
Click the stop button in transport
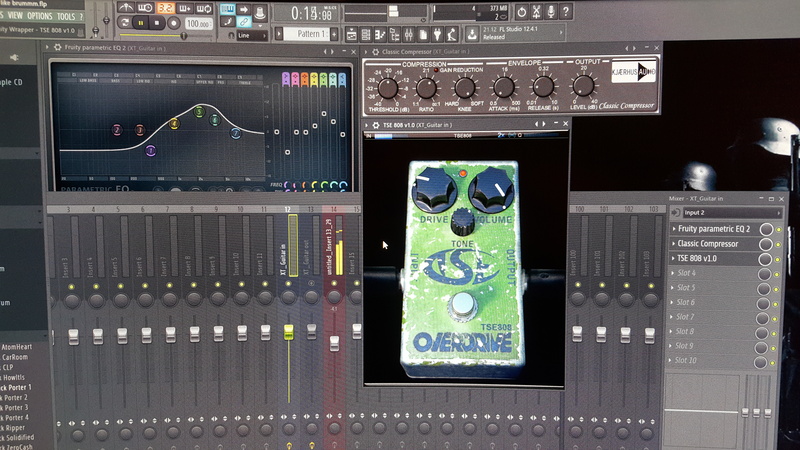click(157, 23)
